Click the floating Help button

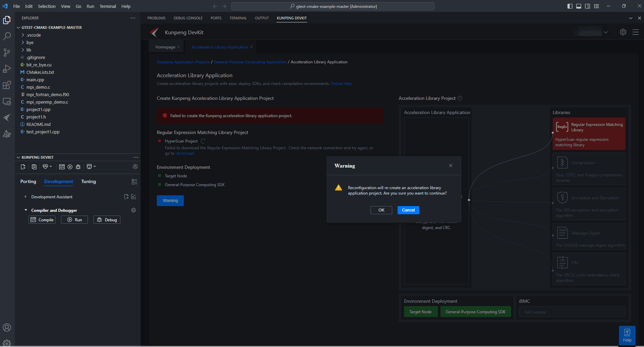(x=627, y=336)
